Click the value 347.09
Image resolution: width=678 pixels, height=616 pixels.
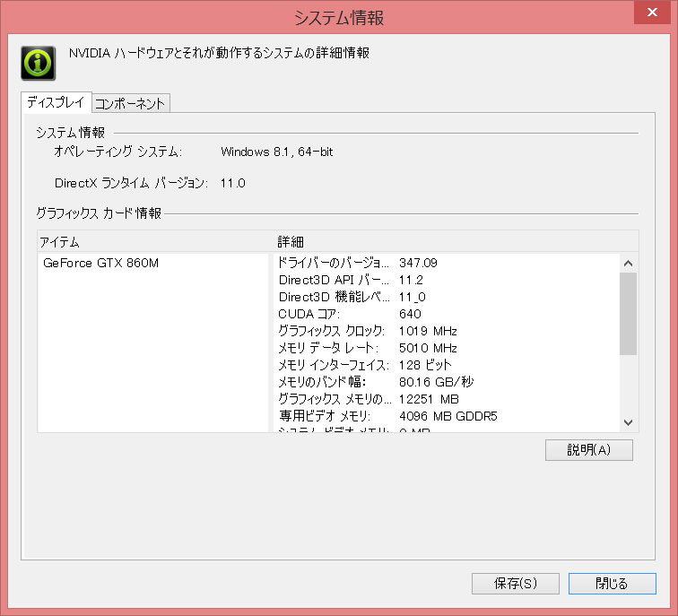click(x=418, y=263)
